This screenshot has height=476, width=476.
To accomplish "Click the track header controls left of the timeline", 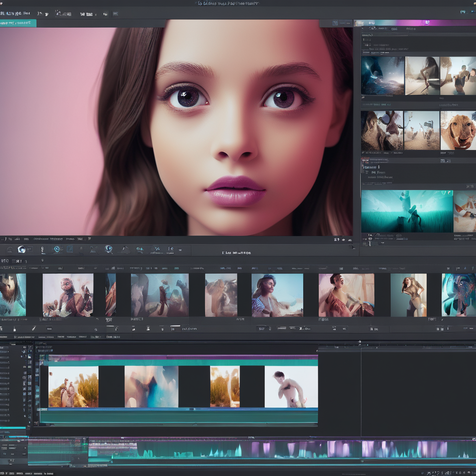I will 17,386.
